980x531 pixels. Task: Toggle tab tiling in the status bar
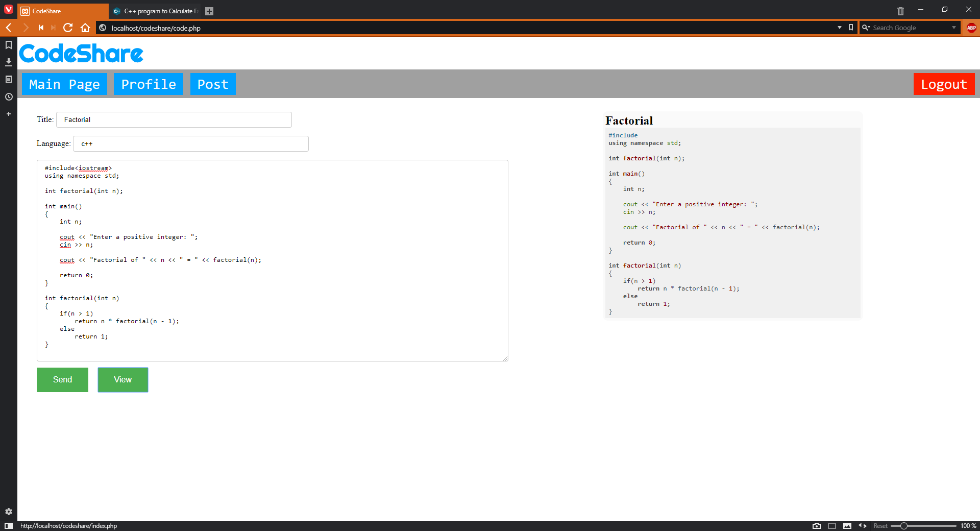point(832,526)
